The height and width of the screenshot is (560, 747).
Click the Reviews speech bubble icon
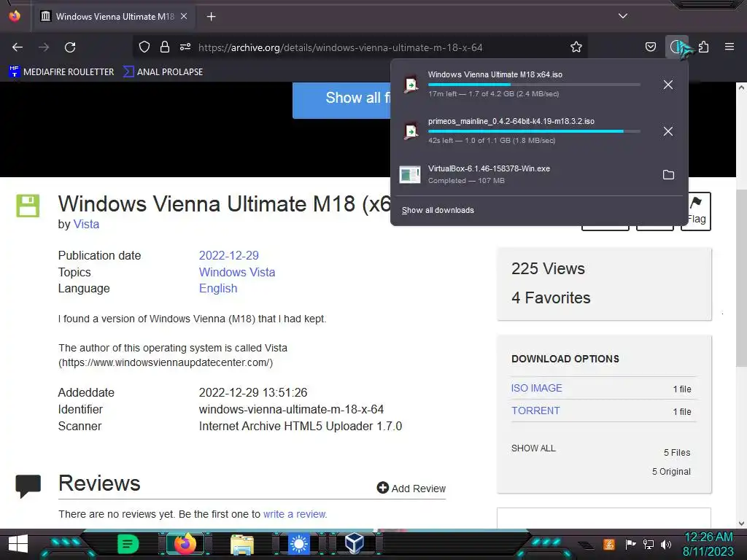click(x=28, y=486)
